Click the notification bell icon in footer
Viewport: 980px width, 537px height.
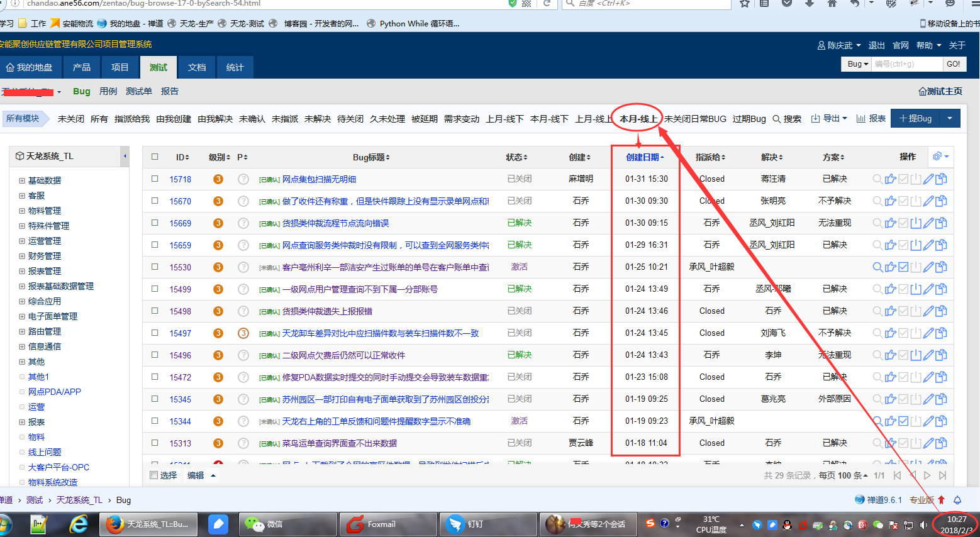click(957, 501)
